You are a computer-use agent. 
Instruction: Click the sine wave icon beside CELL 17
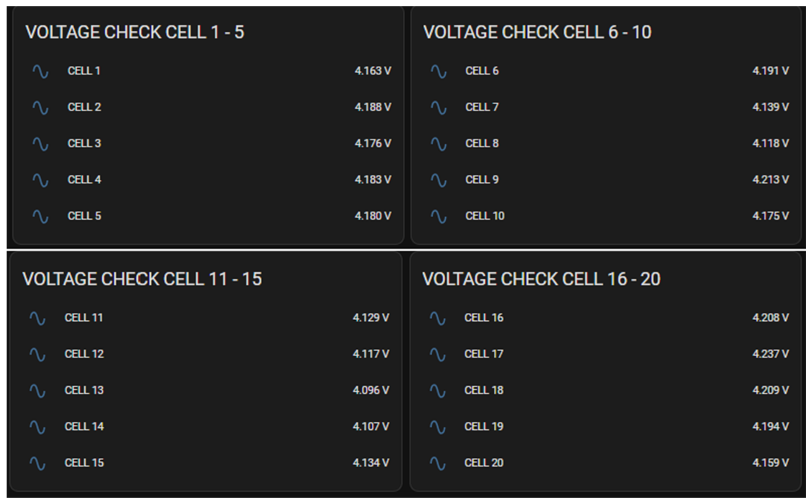tap(438, 355)
